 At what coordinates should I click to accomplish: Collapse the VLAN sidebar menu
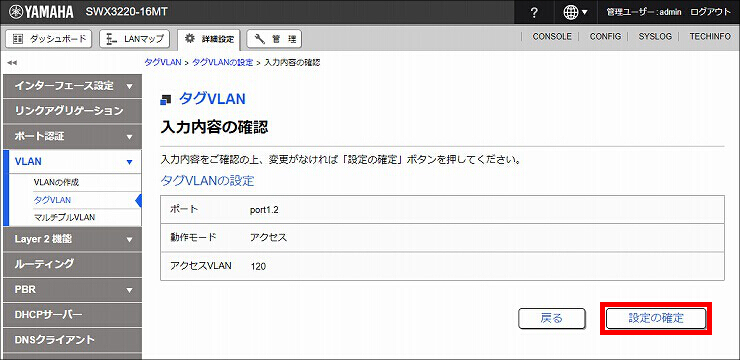(72, 161)
